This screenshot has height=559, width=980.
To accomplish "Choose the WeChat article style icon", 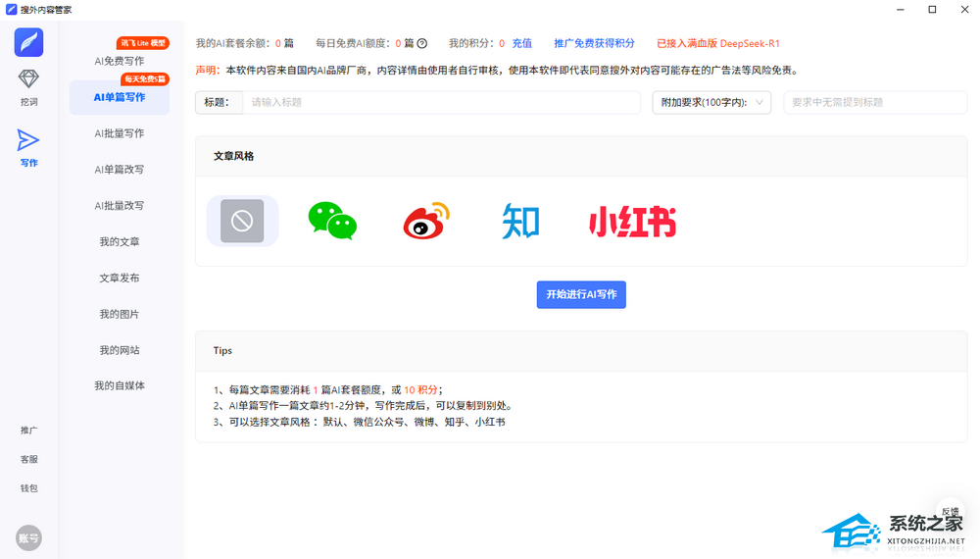I will 332,221.
